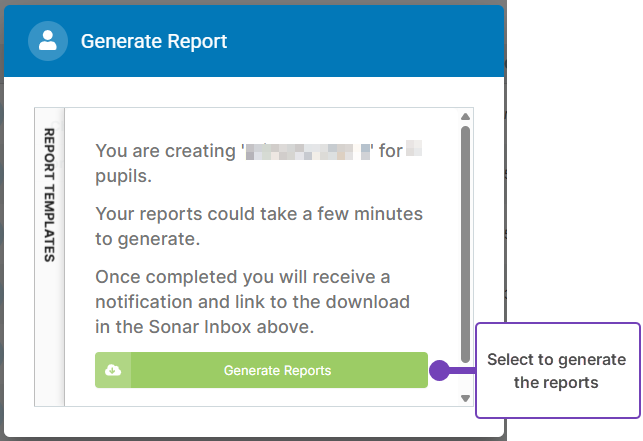Viewport: 643px width, 441px height.
Task: Click the scrollbar down arrow
Action: [465, 397]
